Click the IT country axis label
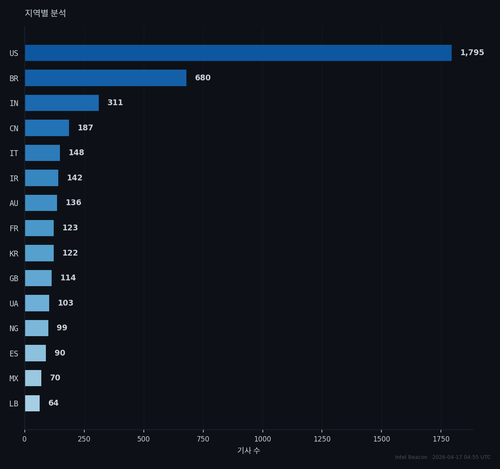 (x=14, y=153)
